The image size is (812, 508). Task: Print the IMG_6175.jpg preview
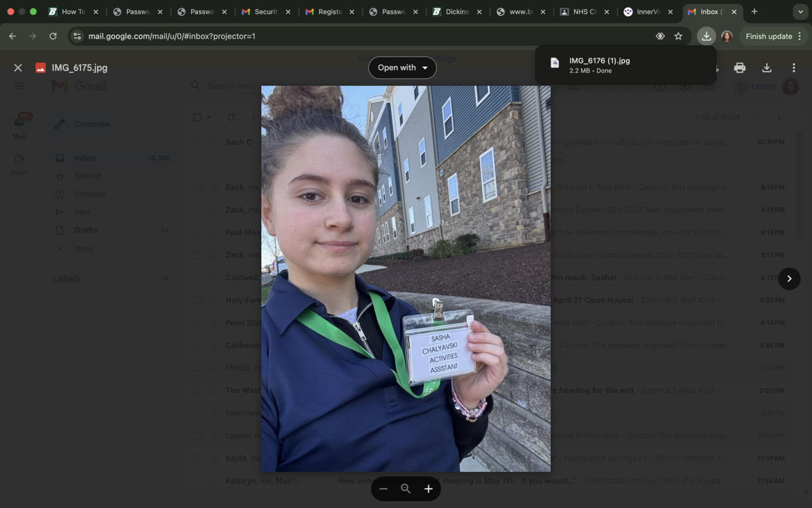(740, 68)
